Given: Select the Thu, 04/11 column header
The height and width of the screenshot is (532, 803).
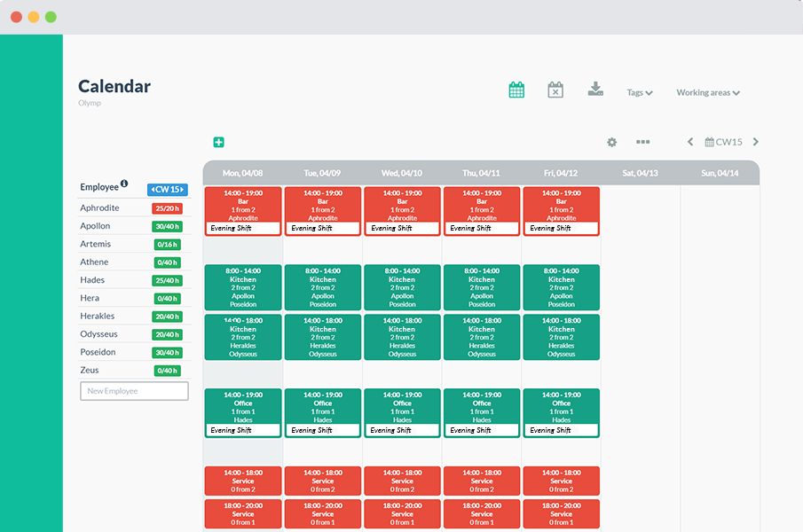Looking at the screenshot, I should [x=481, y=171].
